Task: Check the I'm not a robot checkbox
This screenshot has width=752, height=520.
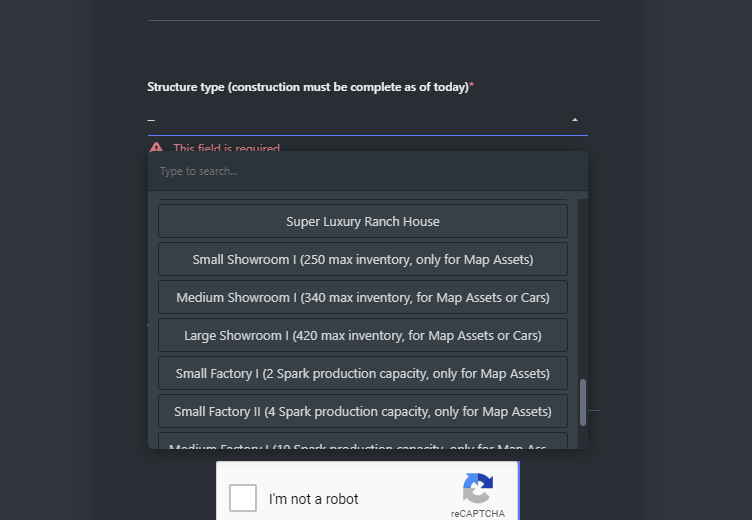Action: point(243,498)
